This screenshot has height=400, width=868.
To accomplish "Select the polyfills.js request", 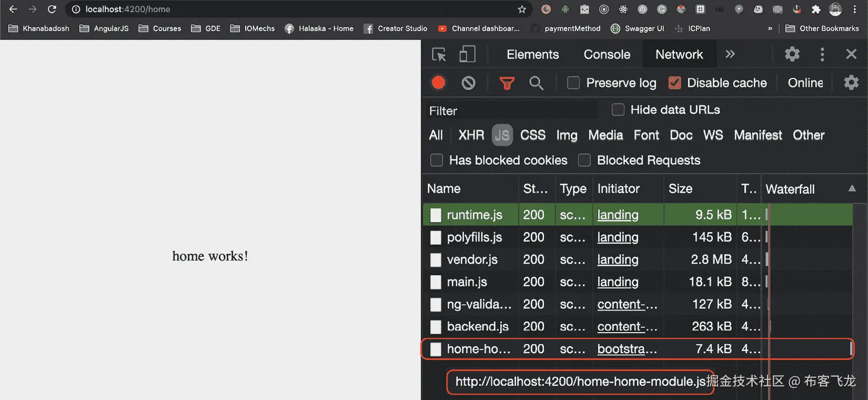I will click(638, 237).
